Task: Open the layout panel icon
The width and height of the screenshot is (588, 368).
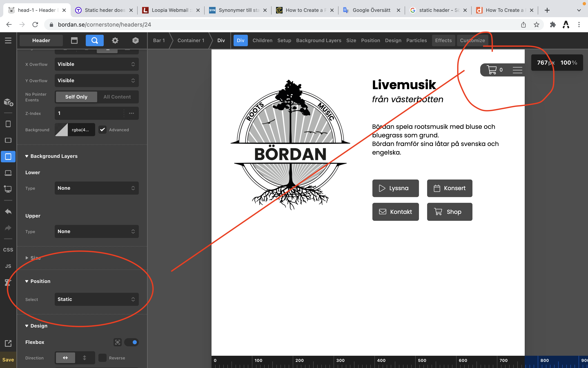Action: click(74, 40)
